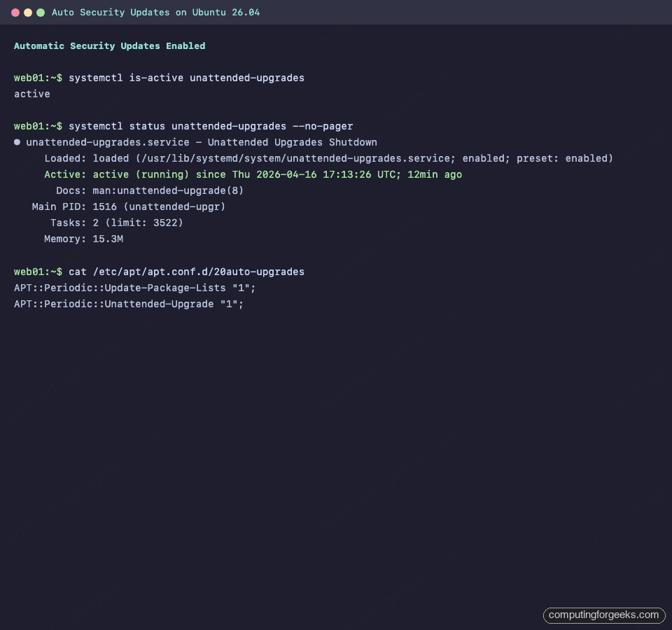Click the Memory 15.3M value
Image resolution: width=672 pixels, height=630 pixels.
pyautogui.click(x=108, y=239)
